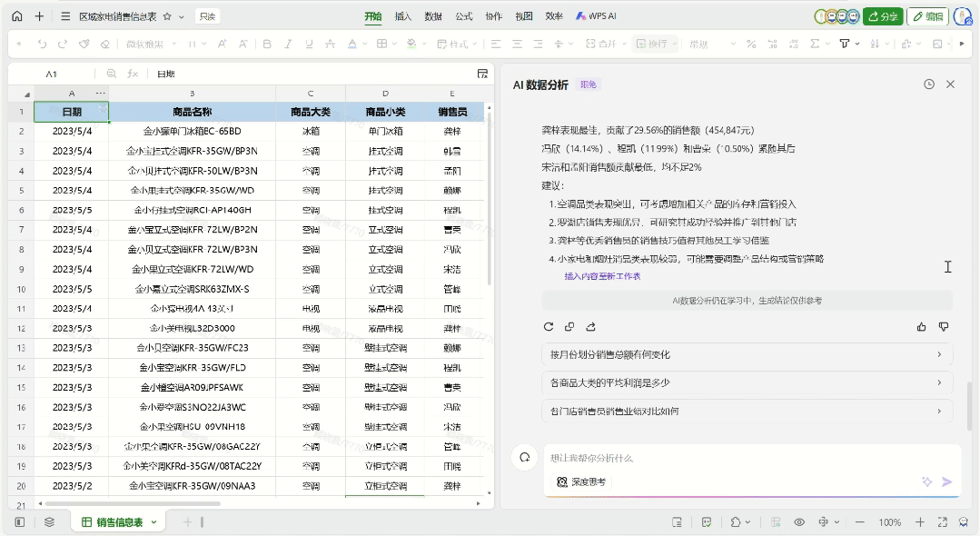
Task: Toggle italic formatting
Action: pos(288,44)
